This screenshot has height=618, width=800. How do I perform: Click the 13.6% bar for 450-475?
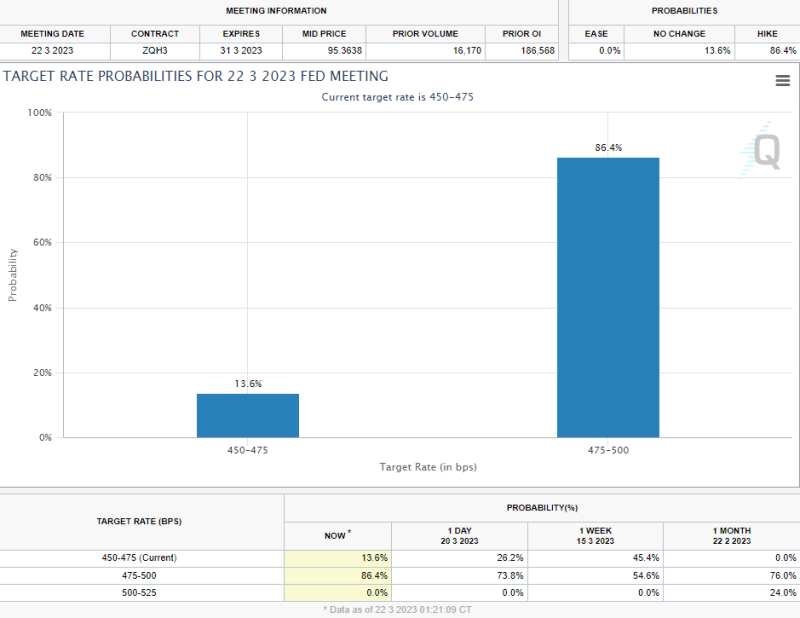click(247, 415)
